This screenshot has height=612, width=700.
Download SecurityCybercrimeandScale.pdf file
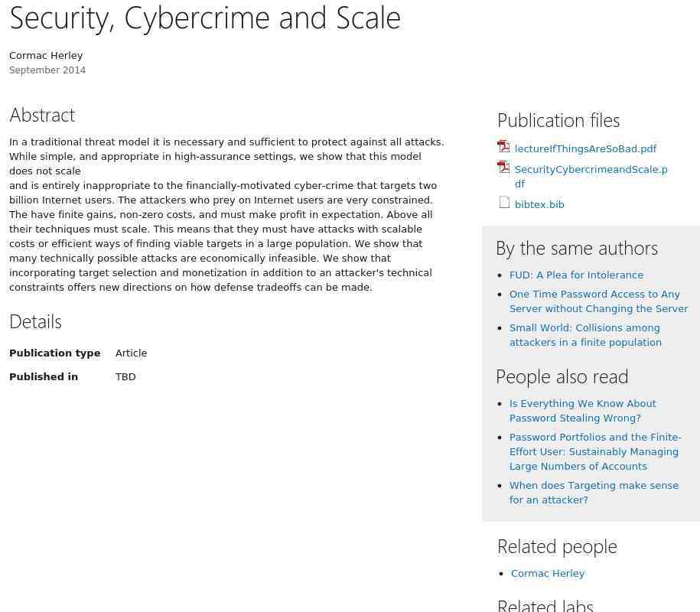tap(591, 170)
